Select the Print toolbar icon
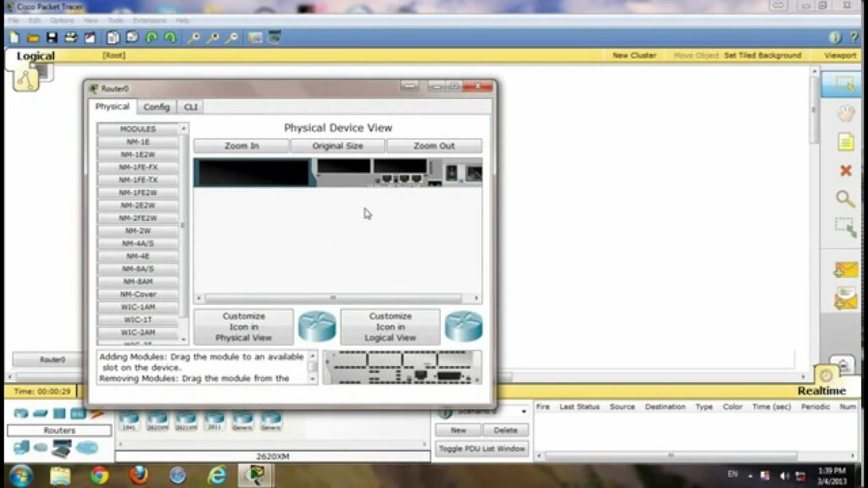Screen dimensions: 868x488 [x=71, y=37]
